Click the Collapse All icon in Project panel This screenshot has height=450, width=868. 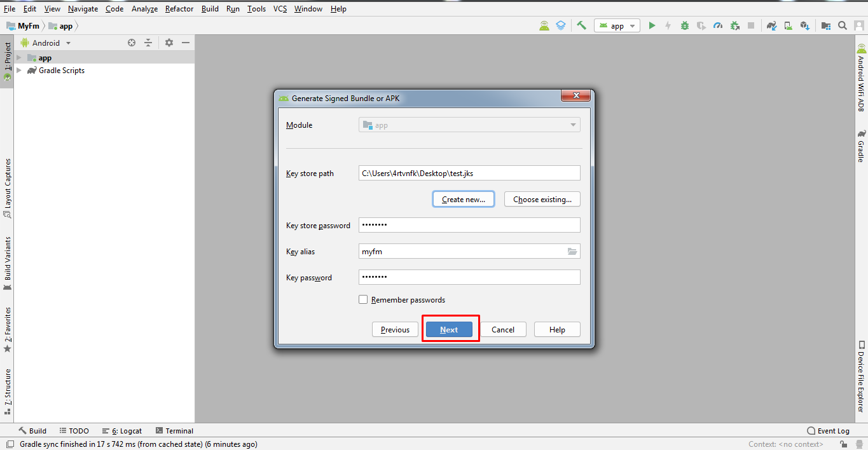click(x=148, y=43)
